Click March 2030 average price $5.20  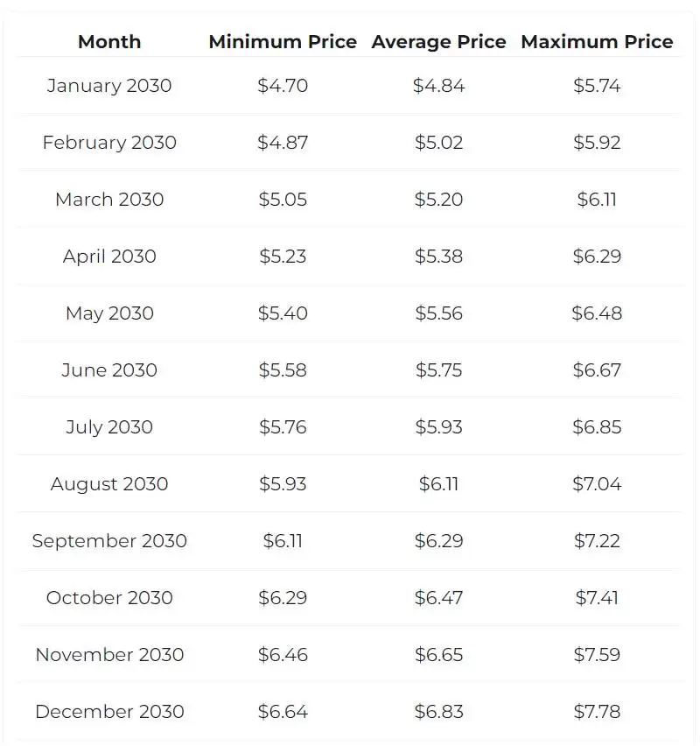point(438,200)
